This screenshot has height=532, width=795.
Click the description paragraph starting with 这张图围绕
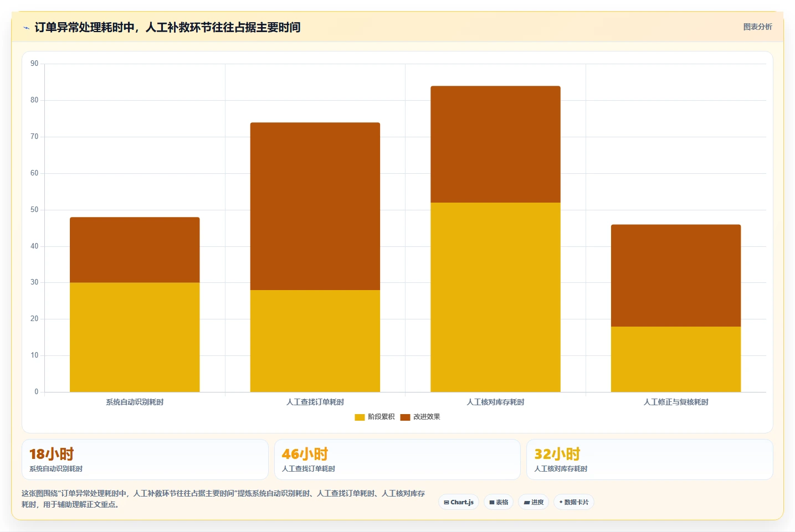tap(223, 499)
